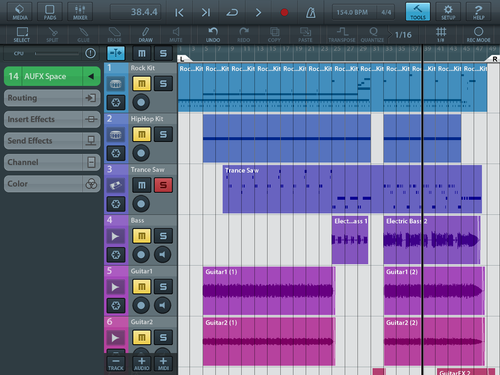Expand the Send Effects section
500x375 pixels.
pyautogui.click(x=52, y=141)
